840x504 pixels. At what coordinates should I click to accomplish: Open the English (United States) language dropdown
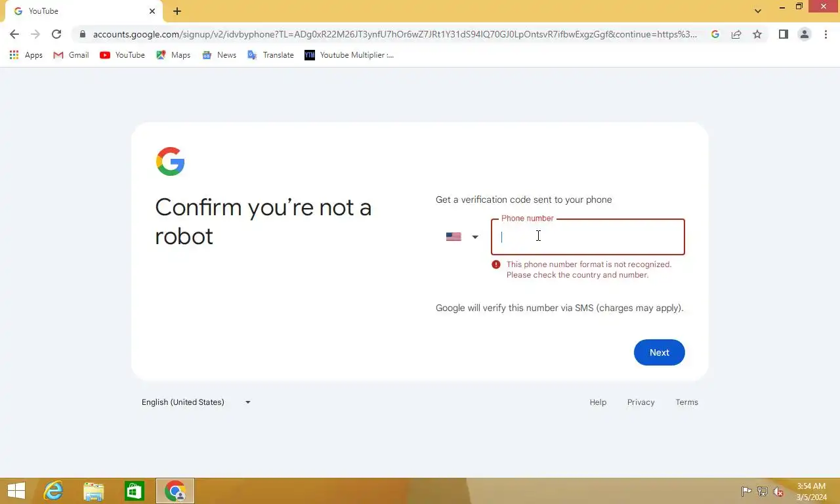click(196, 402)
